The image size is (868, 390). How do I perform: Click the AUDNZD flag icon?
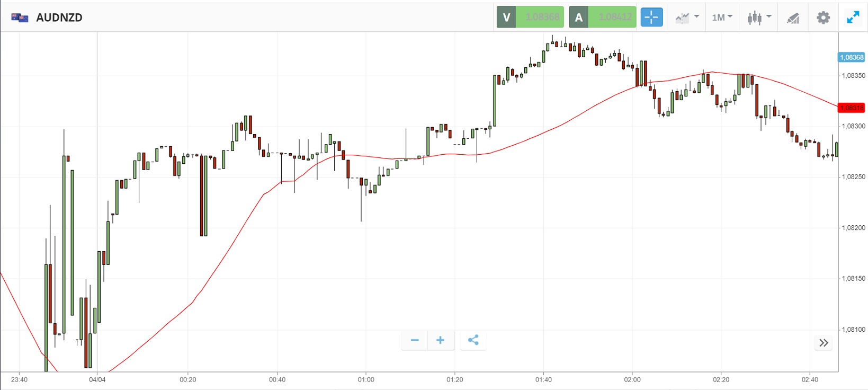(20, 17)
